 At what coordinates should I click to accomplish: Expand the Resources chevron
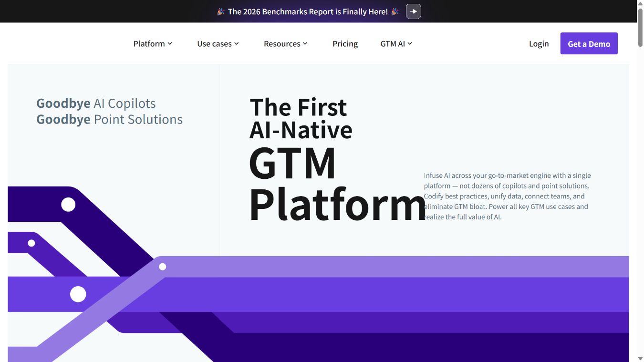(305, 44)
